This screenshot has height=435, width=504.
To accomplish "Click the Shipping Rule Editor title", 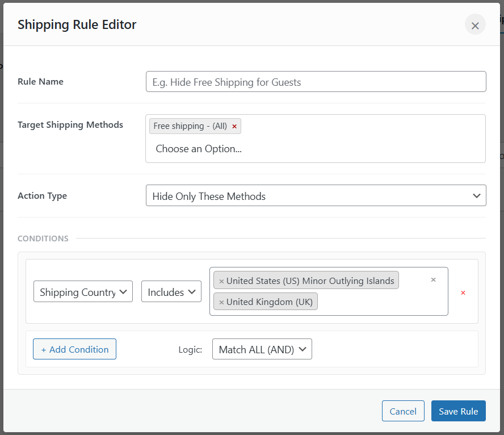I will (77, 24).
